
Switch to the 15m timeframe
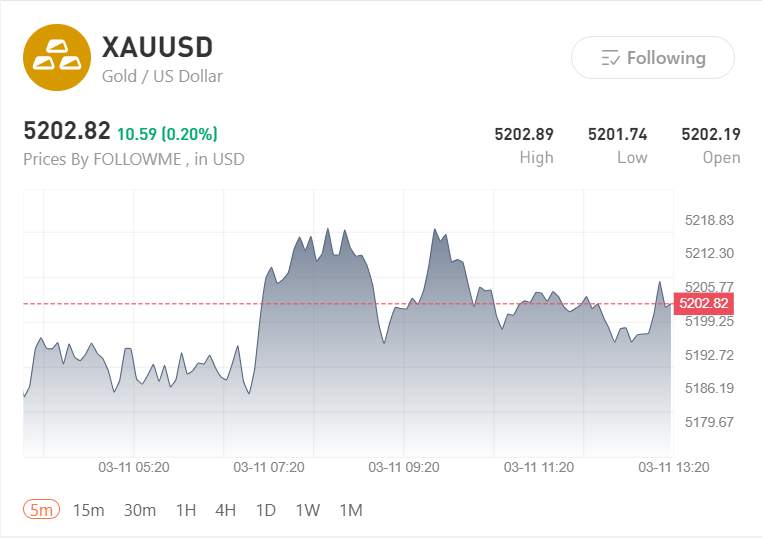point(88,510)
